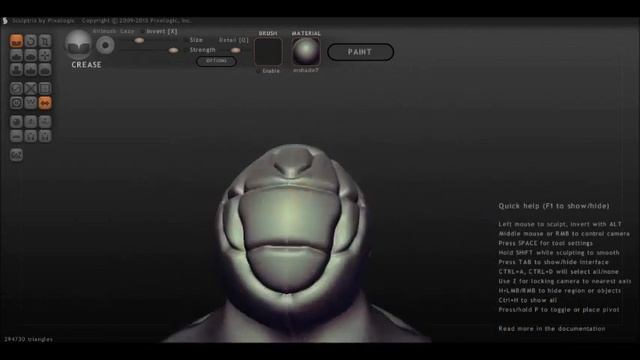Toggle the orange Symmetry button
Screen dimensions: 640x360
tap(45, 102)
